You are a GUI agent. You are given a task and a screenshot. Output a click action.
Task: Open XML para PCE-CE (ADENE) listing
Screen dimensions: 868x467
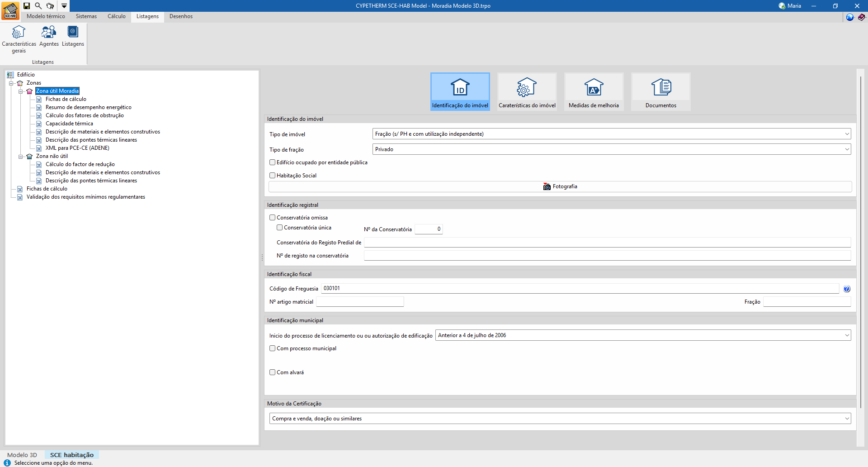pyautogui.click(x=77, y=148)
